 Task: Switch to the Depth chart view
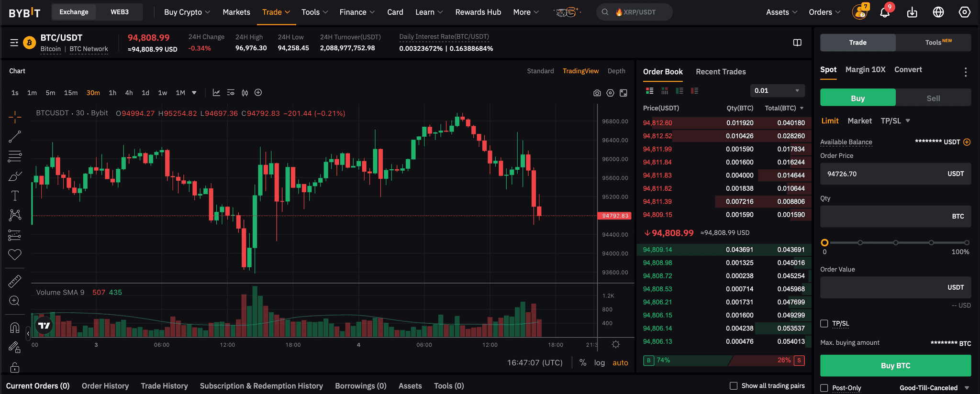(616, 71)
